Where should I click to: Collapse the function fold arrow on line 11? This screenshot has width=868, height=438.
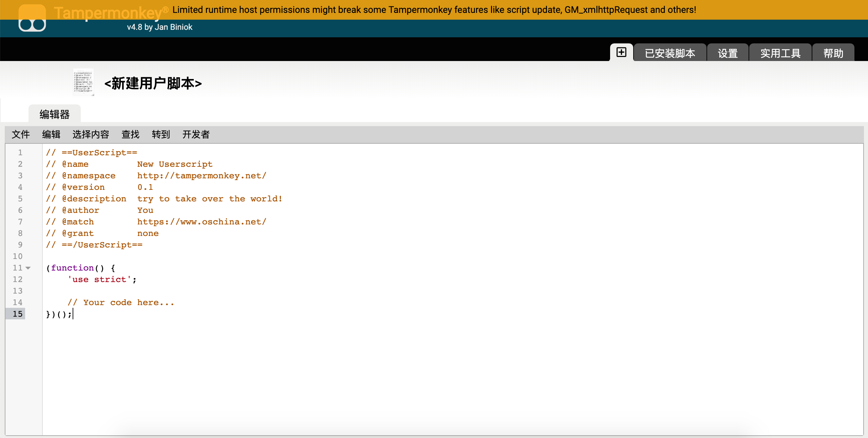click(28, 268)
